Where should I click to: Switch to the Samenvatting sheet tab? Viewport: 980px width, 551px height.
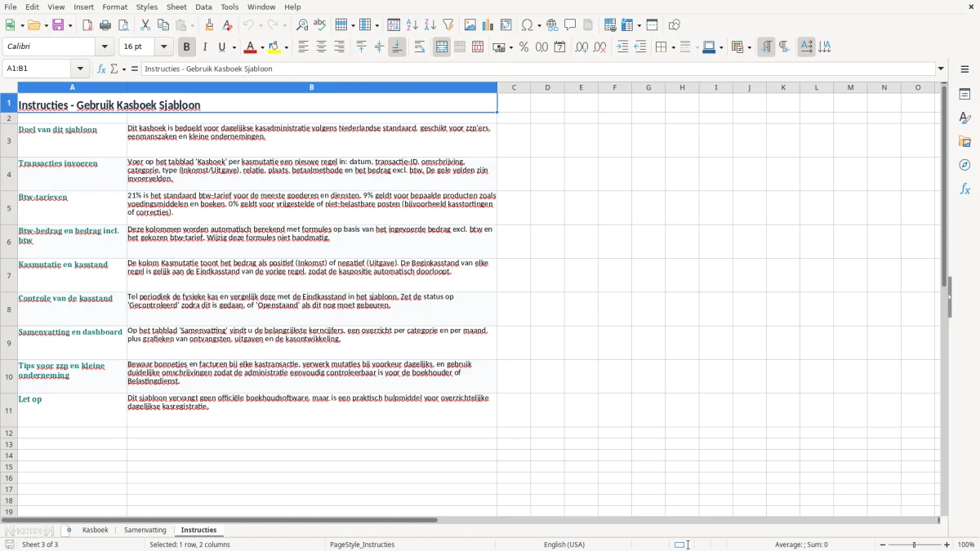point(145,530)
